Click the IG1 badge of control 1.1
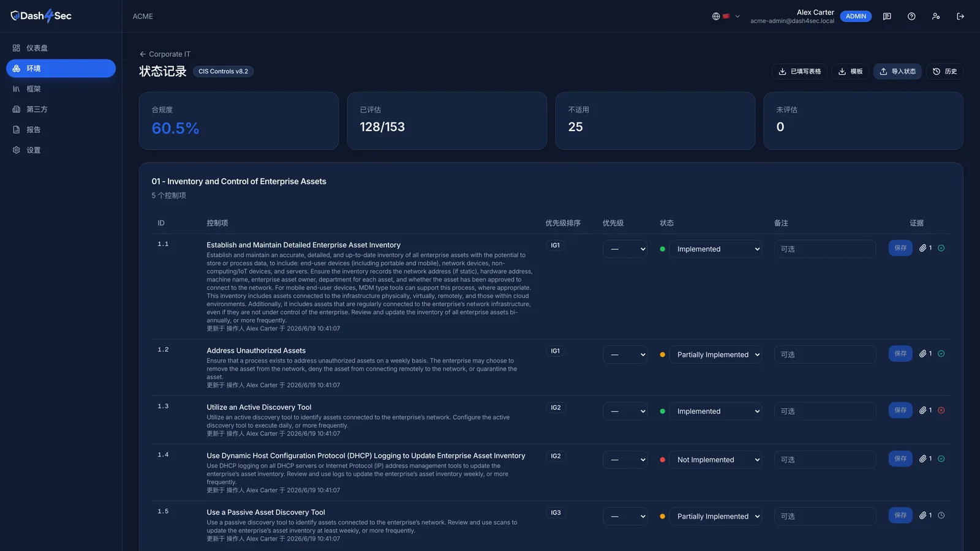 click(556, 246)
